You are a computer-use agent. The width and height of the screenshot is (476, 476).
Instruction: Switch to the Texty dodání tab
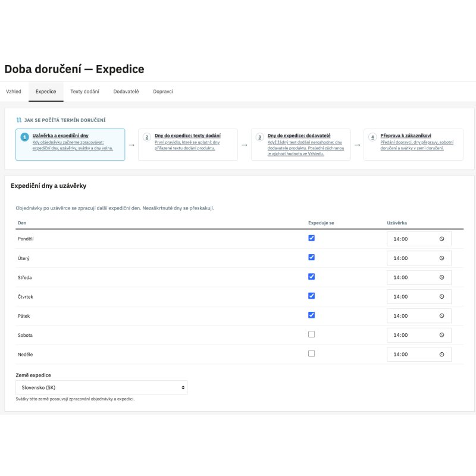click(x=84, y=92)
